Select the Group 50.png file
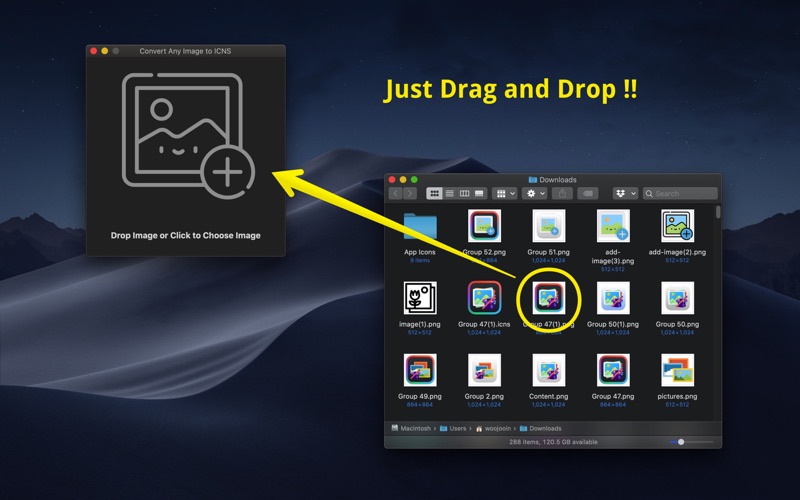This screenshot has height=500, width=800. (x=678, y=297)
